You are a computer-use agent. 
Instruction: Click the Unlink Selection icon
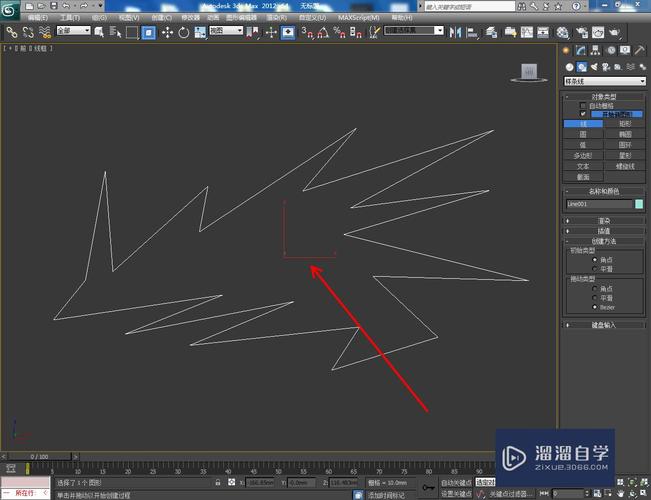click(28, 32)
